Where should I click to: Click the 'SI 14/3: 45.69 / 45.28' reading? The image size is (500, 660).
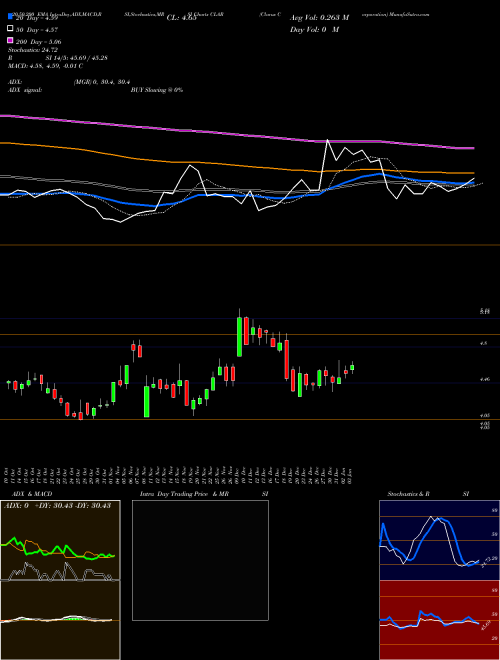point(77,58)
